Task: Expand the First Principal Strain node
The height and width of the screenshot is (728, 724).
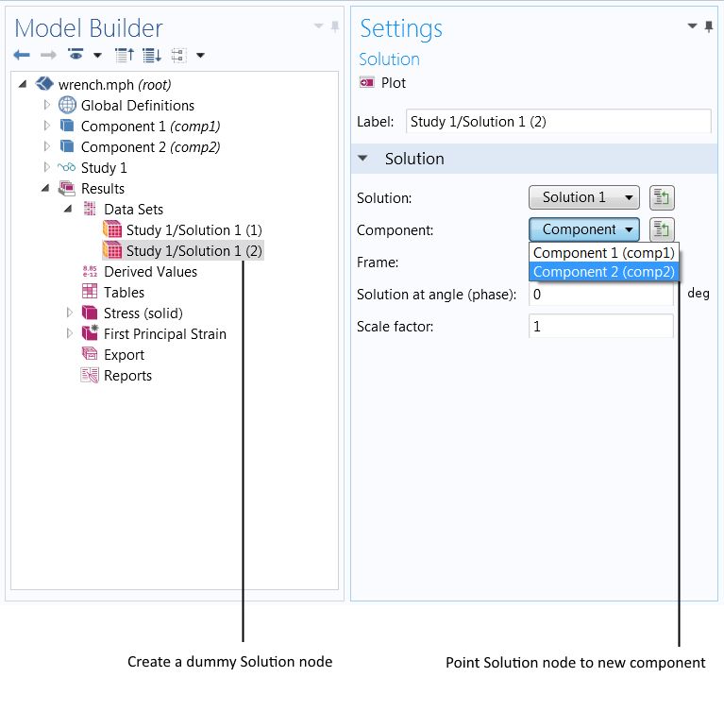Action: coord(69,333)
